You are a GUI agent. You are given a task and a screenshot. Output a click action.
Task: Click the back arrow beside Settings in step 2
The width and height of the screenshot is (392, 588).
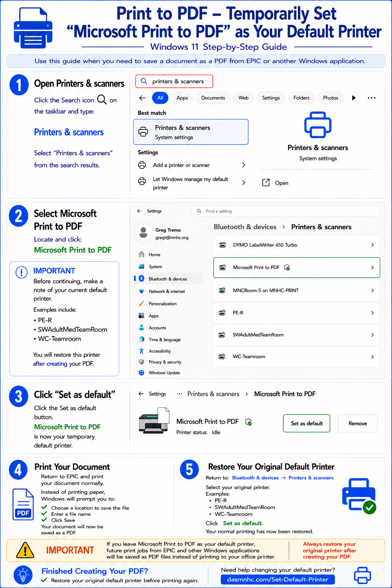click(139, 211)
